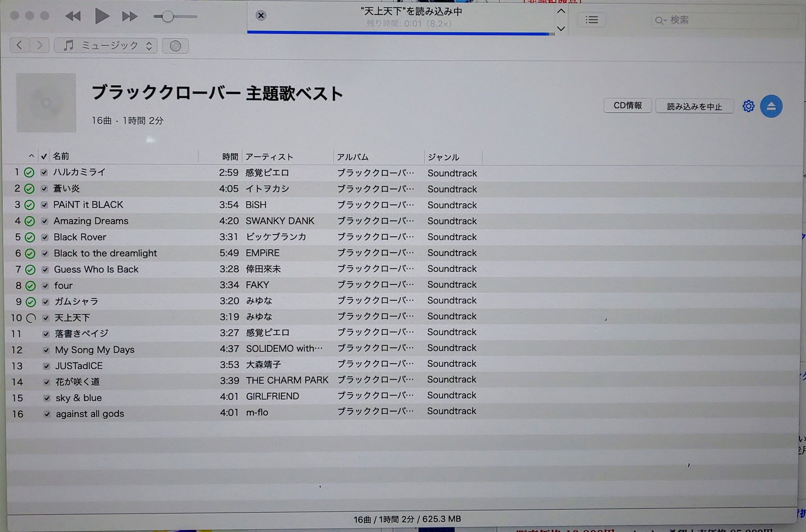The width and height of the screenshot is (806, 532).
Task: Eject the CD with the eject icon
Action: [x=771, y=106]
